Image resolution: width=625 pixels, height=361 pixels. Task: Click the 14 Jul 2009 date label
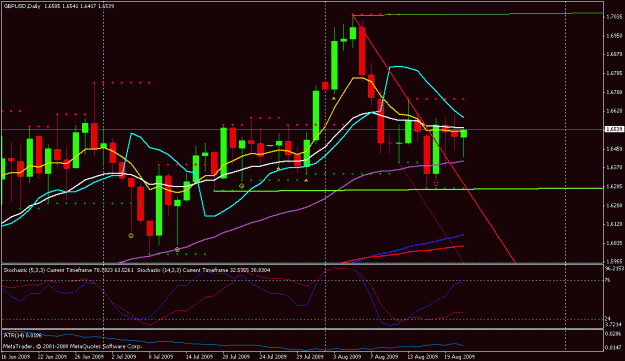pos(199,357)
